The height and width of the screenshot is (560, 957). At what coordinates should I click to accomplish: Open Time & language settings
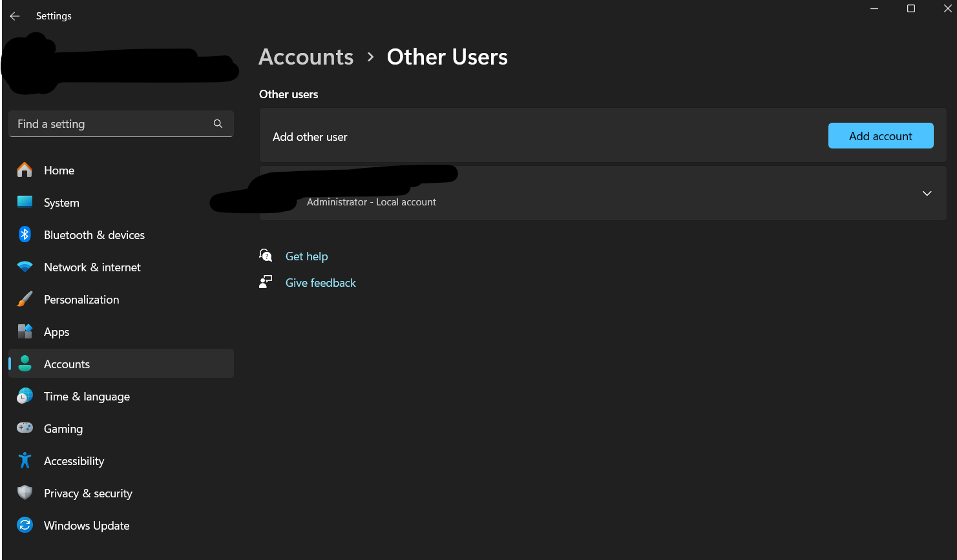tap(121, 396)
